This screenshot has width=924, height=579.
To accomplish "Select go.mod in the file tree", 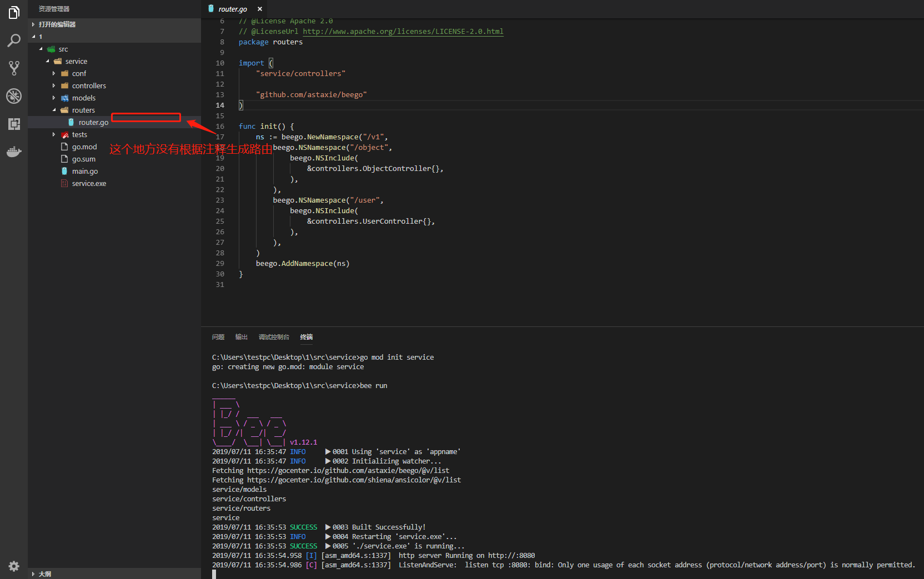I will (84, 147).
